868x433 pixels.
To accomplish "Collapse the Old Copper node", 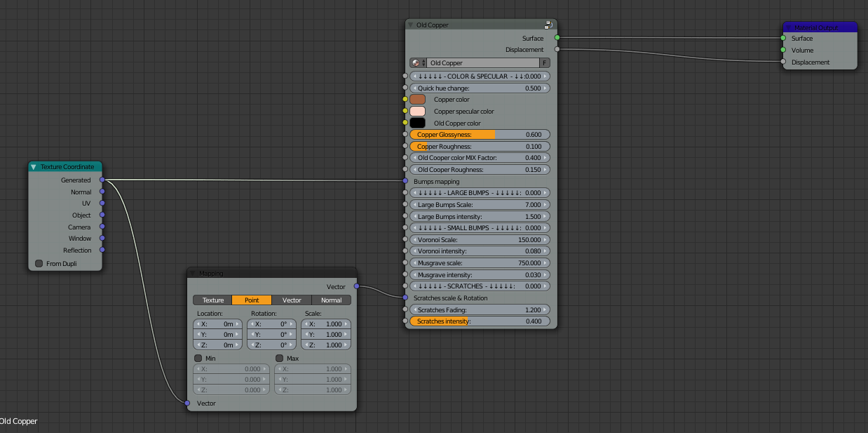I will click(x=411, y=25).
